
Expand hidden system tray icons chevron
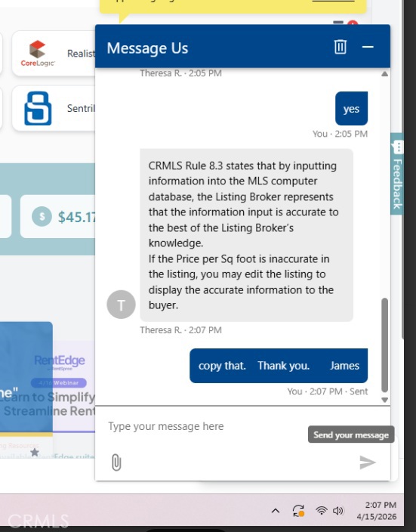(x=276, y=510)
